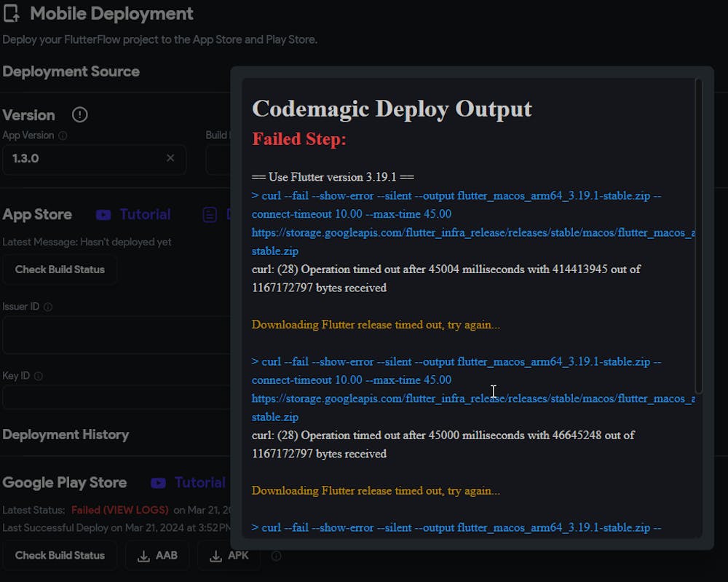Click the deploy output vertical scrollbar
Viewport: 728px width, 582px height.
click(x=699, y=237)
